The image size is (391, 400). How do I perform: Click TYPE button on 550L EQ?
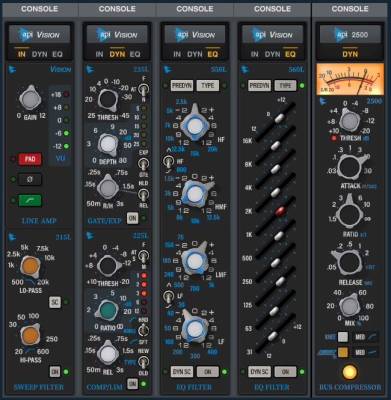pos(208,86)
